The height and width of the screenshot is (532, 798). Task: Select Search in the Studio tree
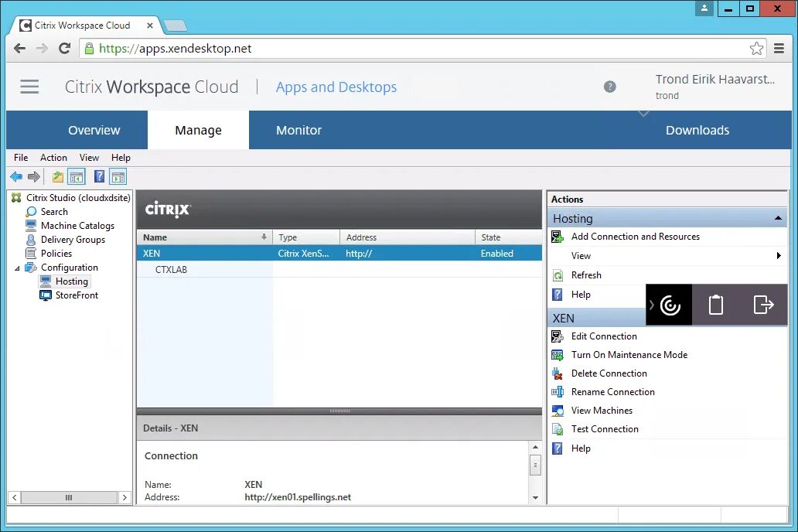(54, 212)
